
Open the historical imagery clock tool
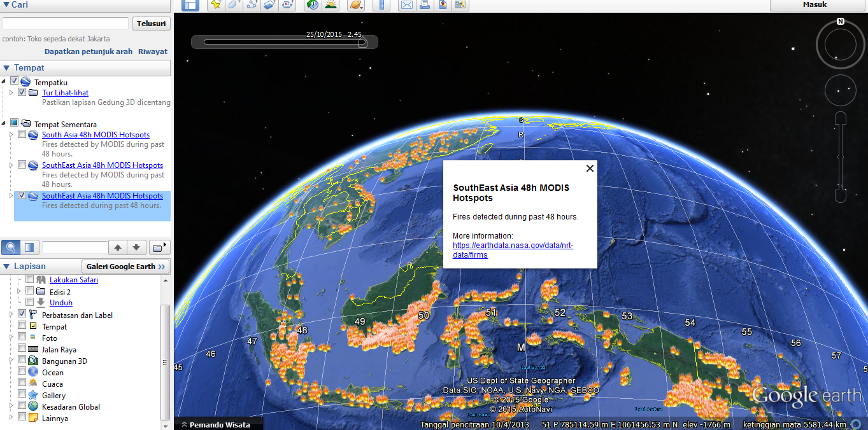pos(312,5)
